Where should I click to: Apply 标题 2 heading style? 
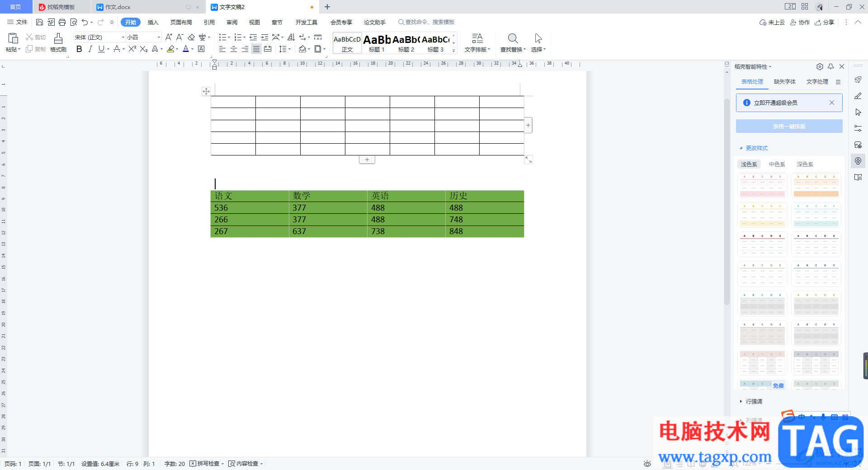406,43
